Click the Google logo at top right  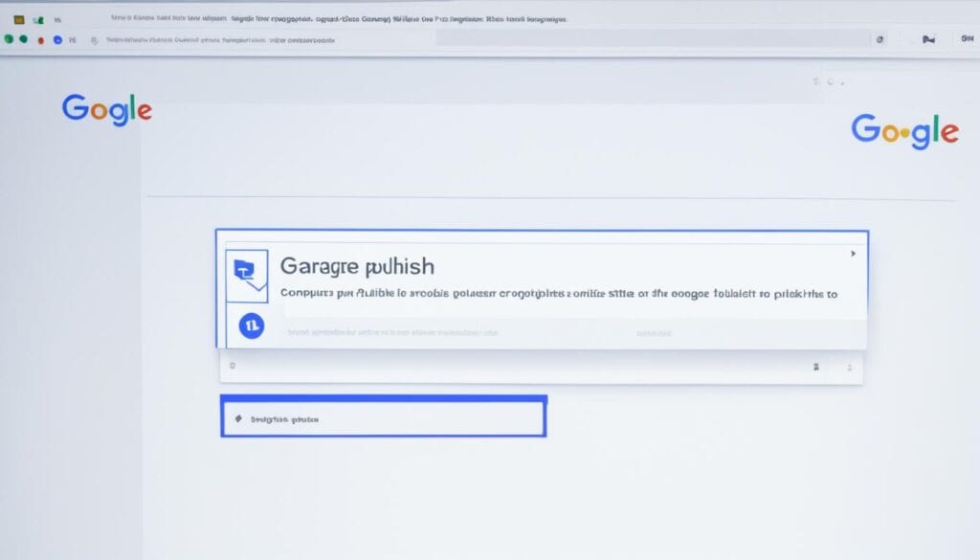click(904, 130)
